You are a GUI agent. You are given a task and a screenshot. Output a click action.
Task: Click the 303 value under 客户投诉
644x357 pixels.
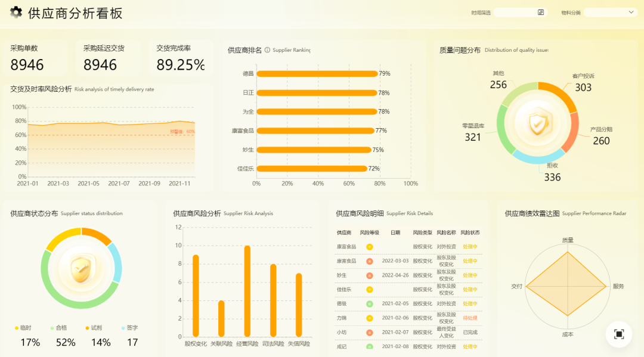[583, 88]
